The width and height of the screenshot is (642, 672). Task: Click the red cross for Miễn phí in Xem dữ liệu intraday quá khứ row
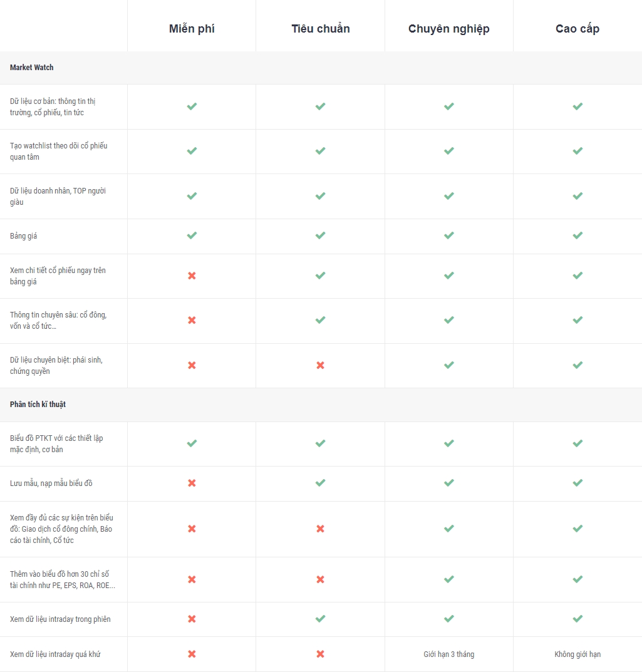[192, 654]
